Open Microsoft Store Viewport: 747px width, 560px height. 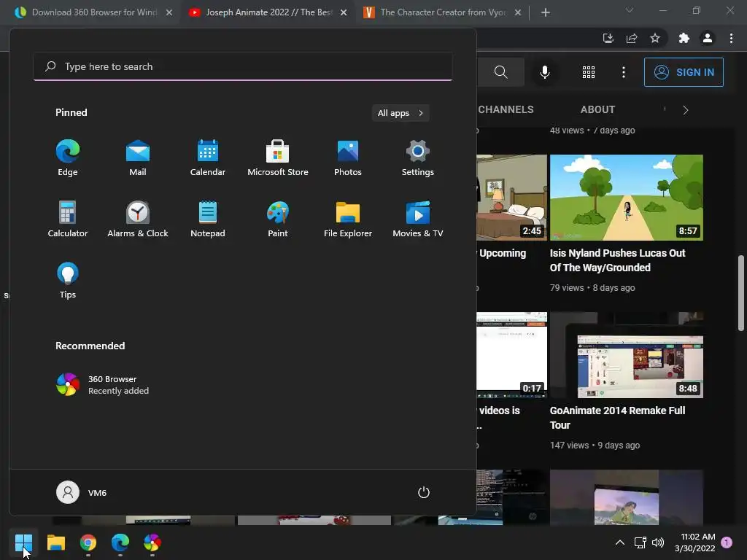[278, 157]
